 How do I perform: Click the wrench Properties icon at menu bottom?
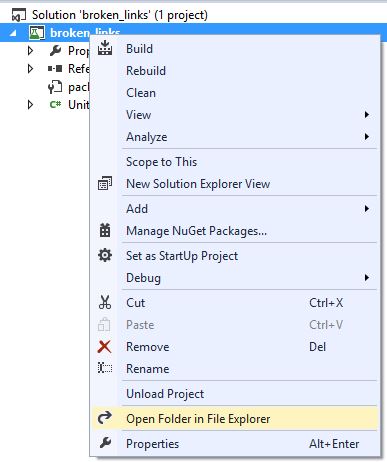(105, 443)
